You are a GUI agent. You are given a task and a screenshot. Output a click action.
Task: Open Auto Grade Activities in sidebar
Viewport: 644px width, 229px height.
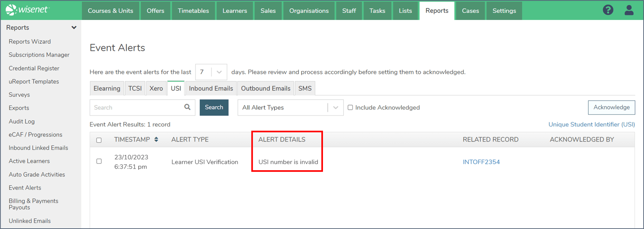(x=37, y=174)
